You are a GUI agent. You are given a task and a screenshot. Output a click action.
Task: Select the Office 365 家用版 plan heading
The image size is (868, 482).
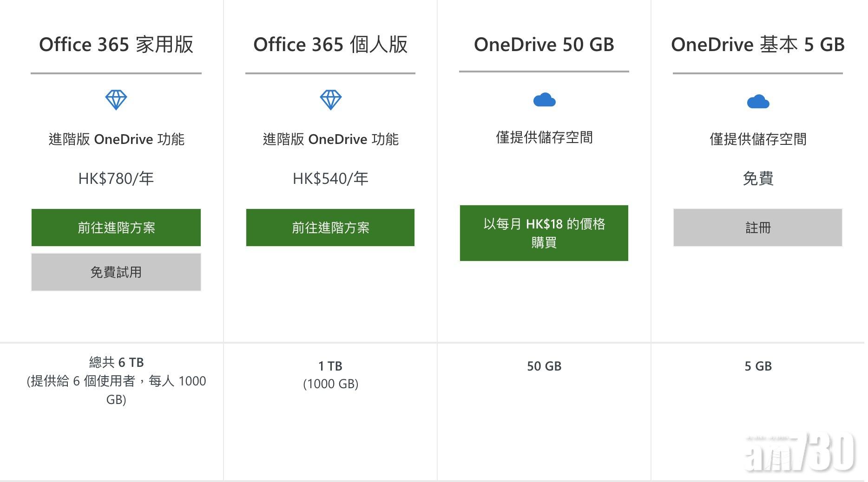(116, 45)
